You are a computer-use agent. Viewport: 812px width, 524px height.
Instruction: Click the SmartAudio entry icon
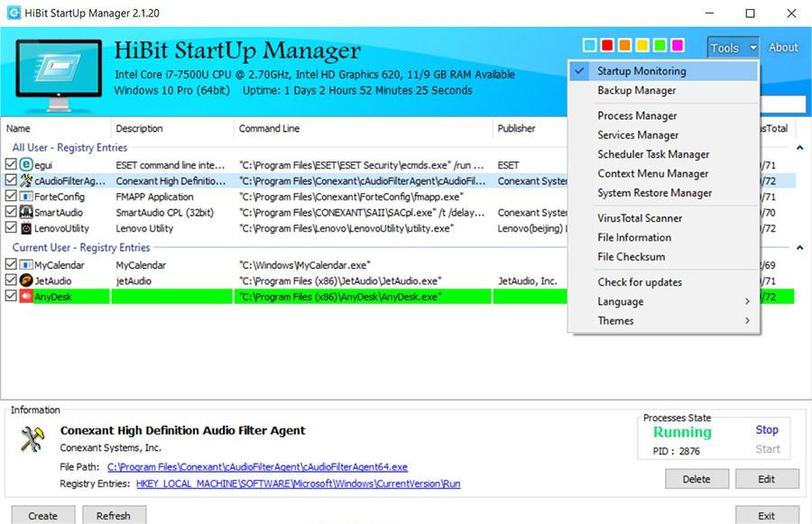pyautogui.click(x=26, y=212)
